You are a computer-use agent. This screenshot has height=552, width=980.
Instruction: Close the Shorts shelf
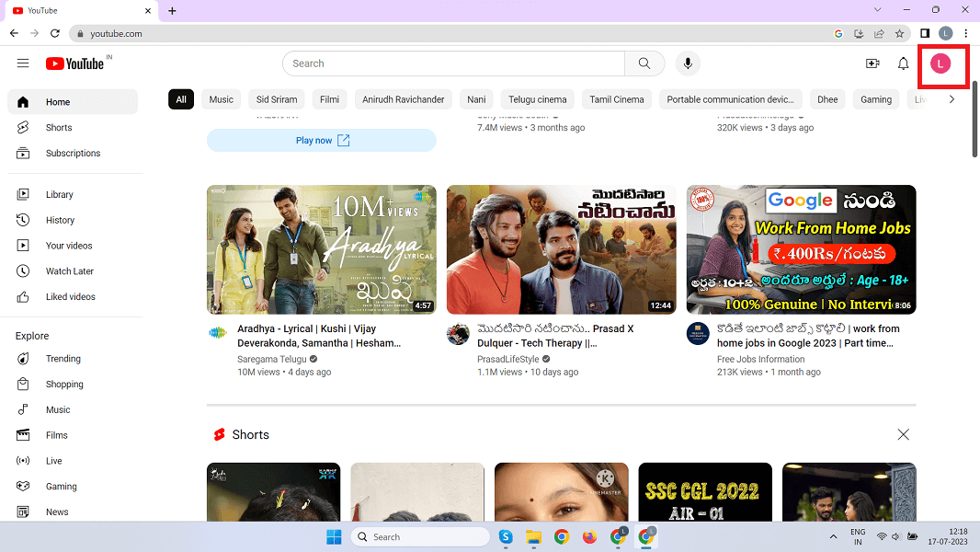(903, 434)
